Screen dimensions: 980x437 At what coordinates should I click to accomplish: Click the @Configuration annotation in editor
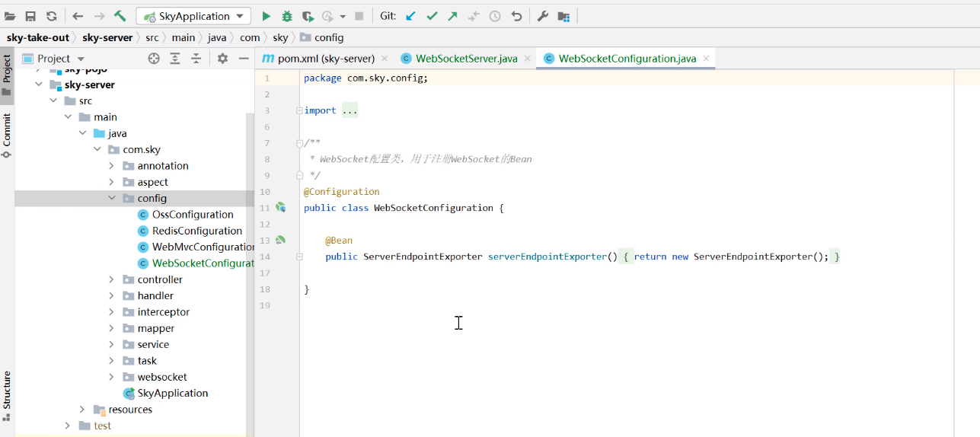tap(341, 192)
